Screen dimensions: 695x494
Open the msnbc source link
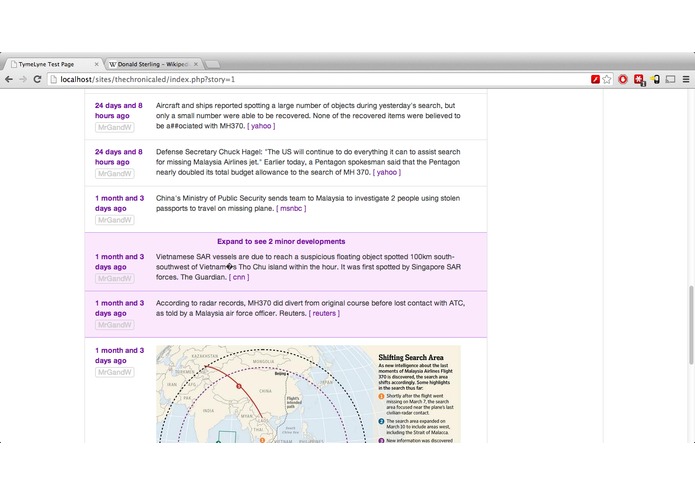pyautogui.click(x=291, y=208)
